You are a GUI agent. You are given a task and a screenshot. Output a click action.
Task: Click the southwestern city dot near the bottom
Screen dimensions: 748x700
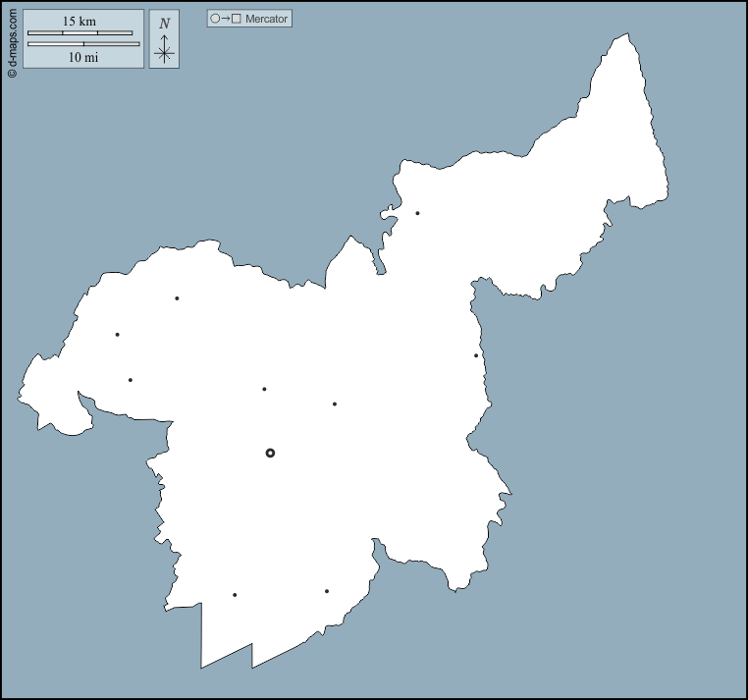[x=235, y=595]
